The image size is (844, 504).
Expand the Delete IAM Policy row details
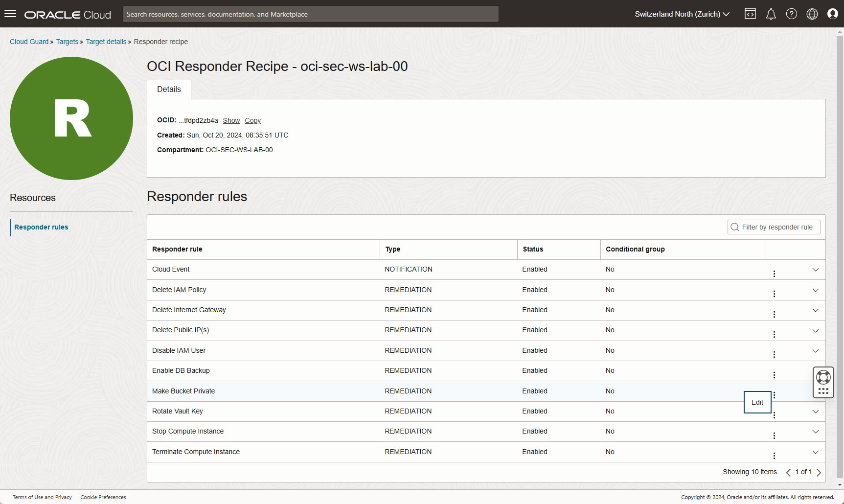816,290
